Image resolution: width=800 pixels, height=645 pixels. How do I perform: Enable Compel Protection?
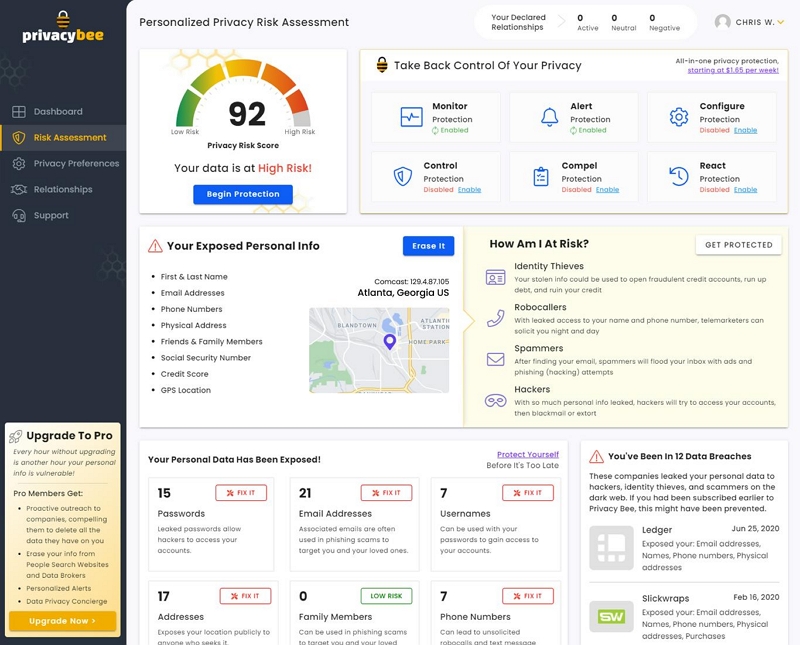(x=607, y=190)
